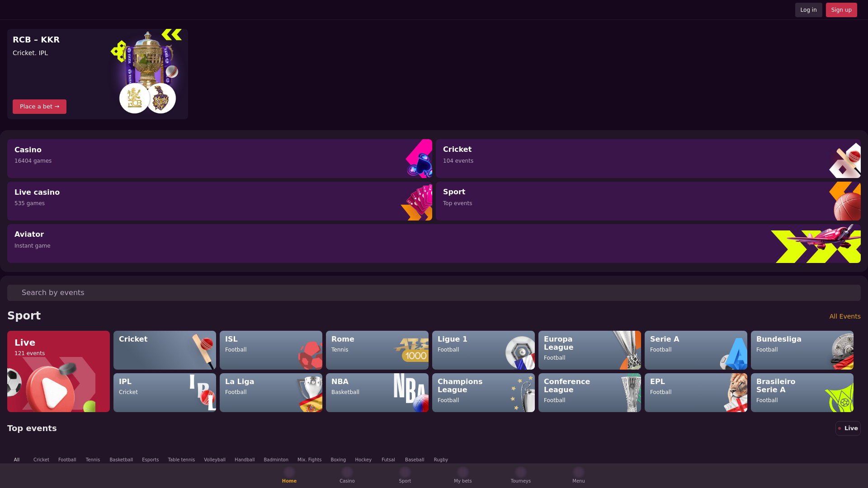Select the Conference League card
The width and height of the screenshot is (868, 488).
click(x=590, y=393)
